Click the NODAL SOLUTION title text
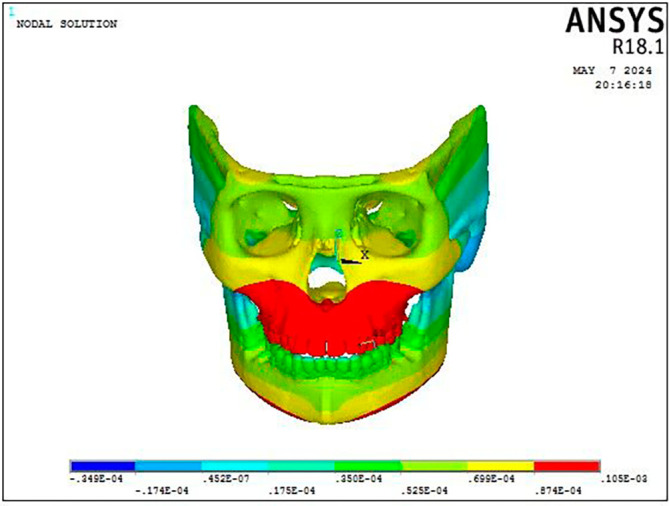This screenshot has height=506, width=669. pos(67,24)
